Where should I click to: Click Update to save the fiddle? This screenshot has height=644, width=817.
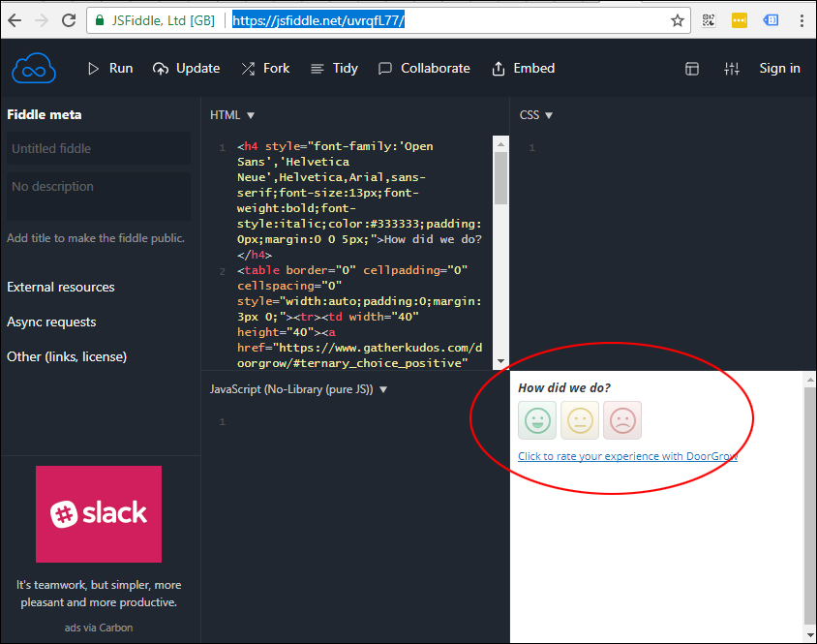[187, 69]
